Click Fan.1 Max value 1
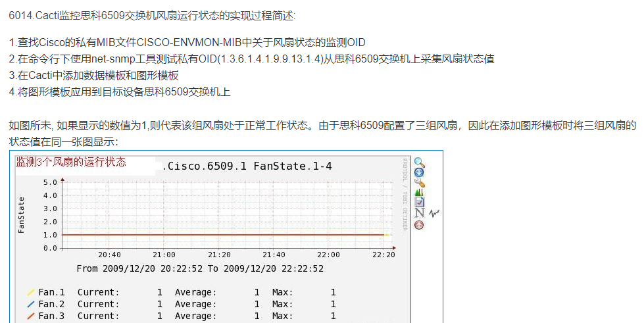 333,292
